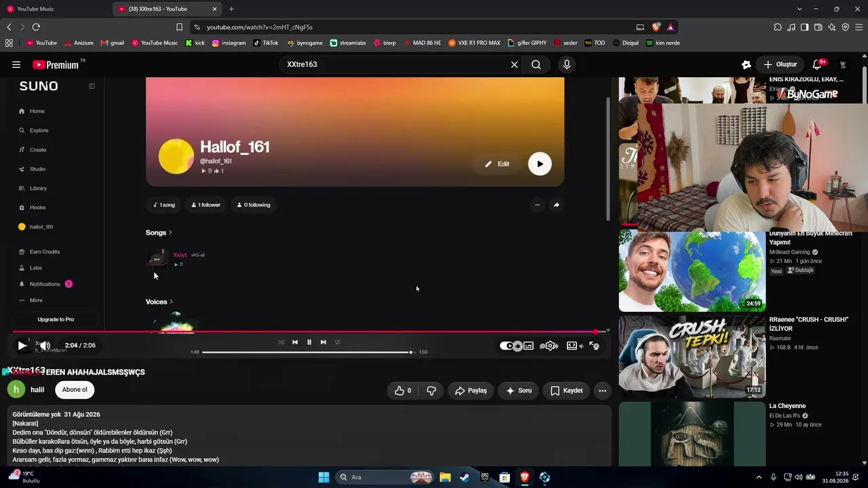This screenshot has height=488, width=868.
Task: Skip to previous track in Suno player
Action: [295, 342]
